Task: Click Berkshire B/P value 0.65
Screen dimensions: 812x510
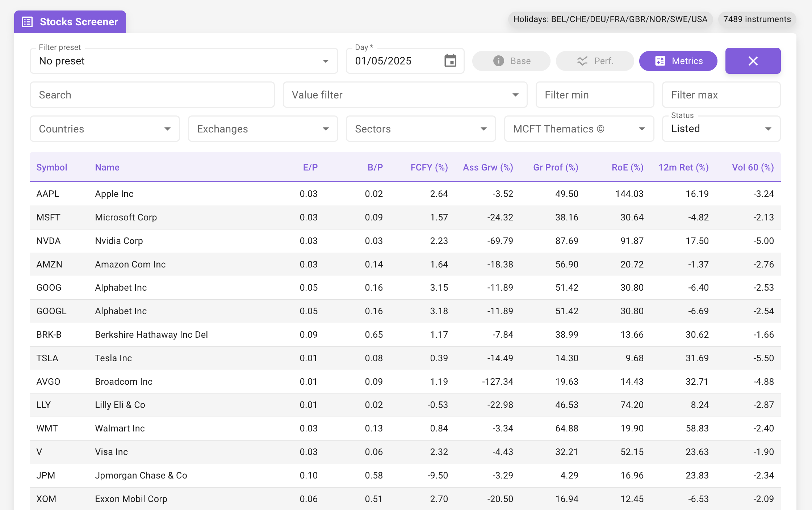Action: [374, 334]
